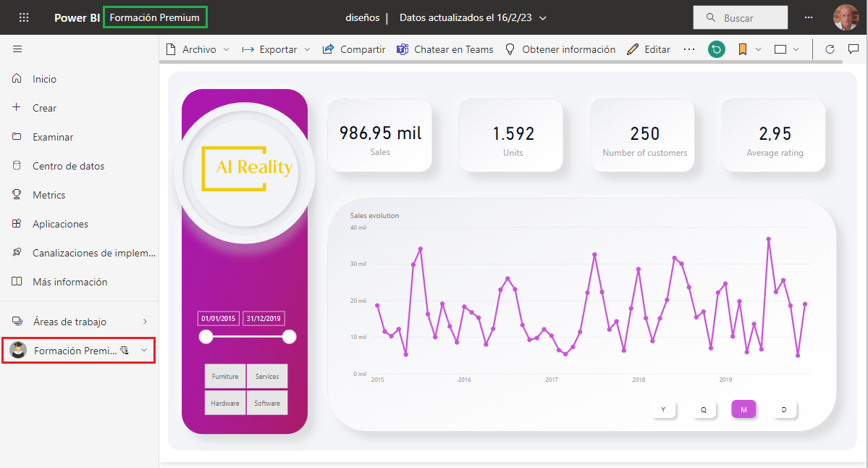Click the green reset to default icon
This screenshot has height=468, width=868.
tap(717, 49)
